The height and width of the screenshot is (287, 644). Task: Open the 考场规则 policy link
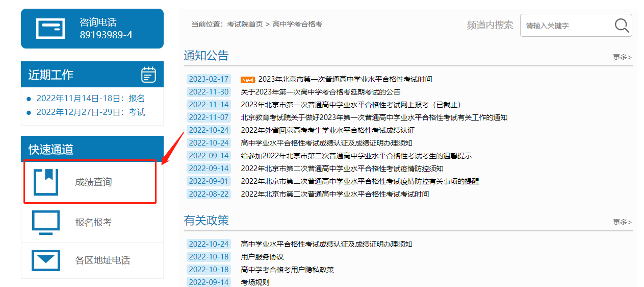point(255,282)
